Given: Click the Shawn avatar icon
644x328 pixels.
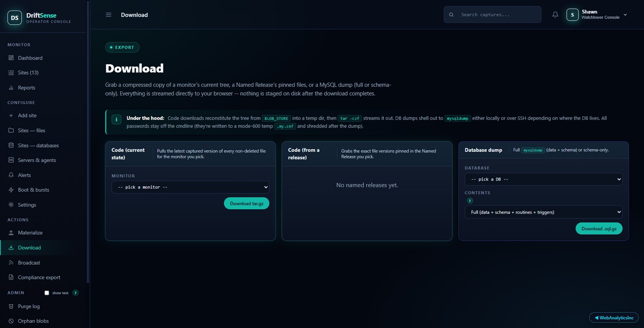Looking at the screenshot, I should click(x=572, y=15).
